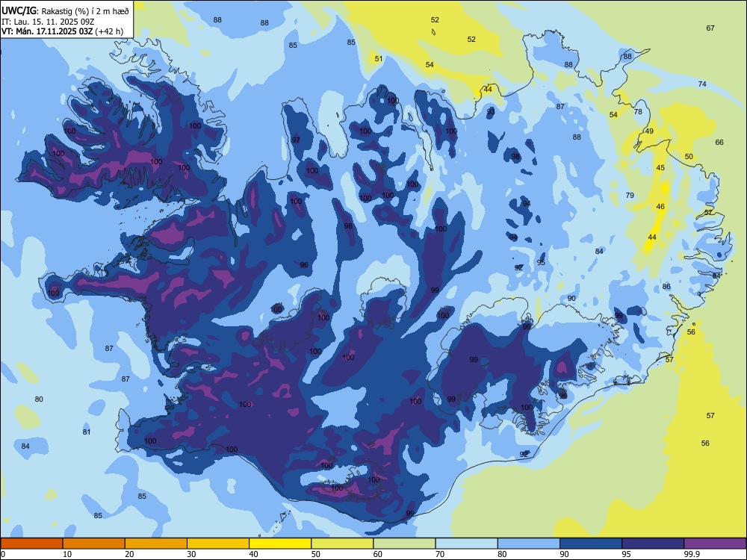The height and width of the screenshot is (560, 747).
Task: Select the medium blue 80–90 legend segment
Action: [x=529, y=544]
